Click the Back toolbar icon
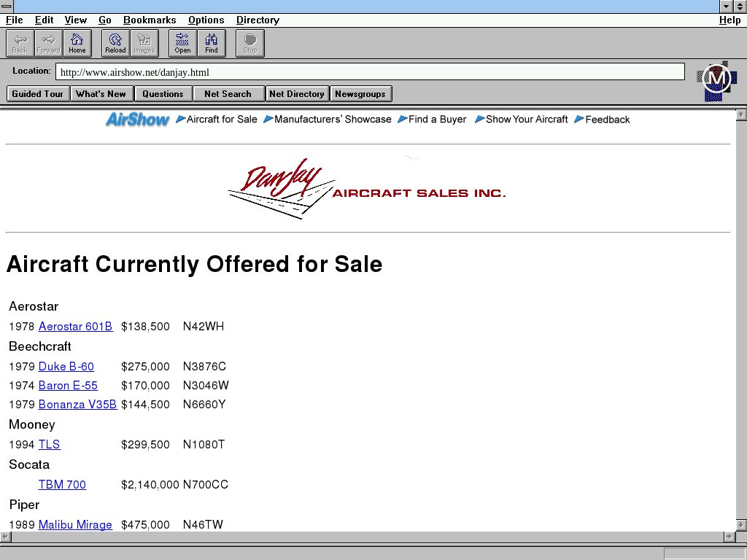 coord(20,43)
